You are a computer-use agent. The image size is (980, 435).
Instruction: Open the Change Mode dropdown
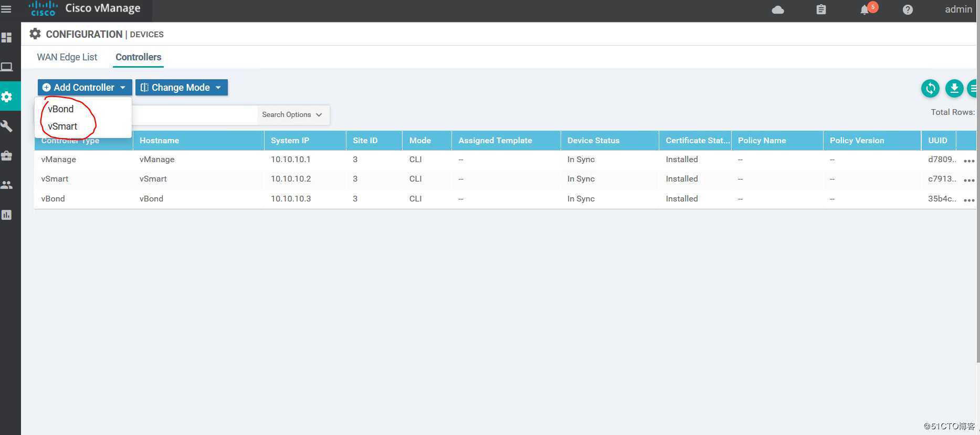pyautogui.click(x=182, y=88)
